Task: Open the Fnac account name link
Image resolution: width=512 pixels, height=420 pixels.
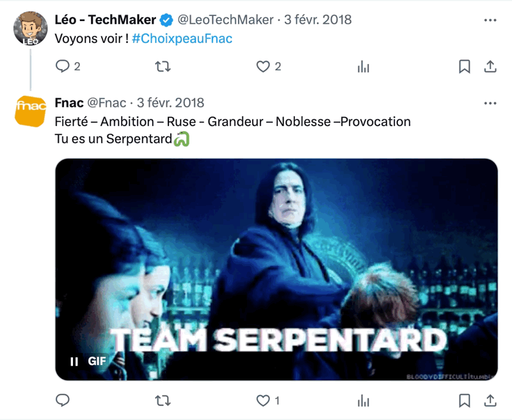Action: pyautogui.click(x=69, y=103)
